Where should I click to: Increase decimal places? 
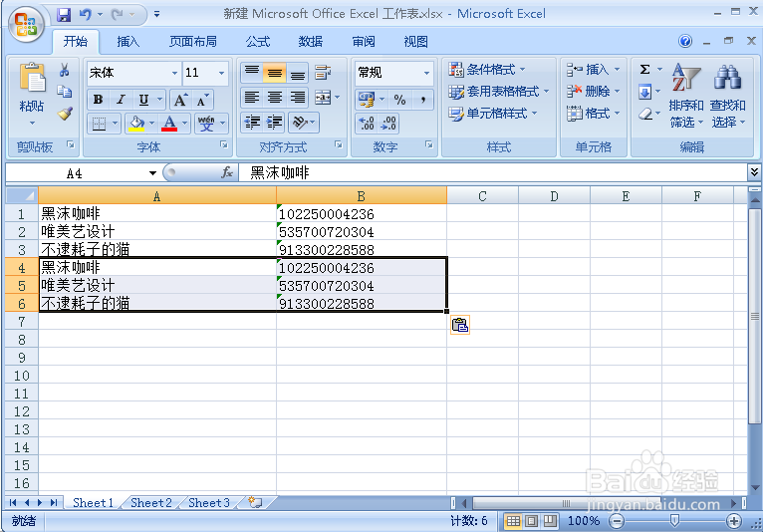click(367, 123)
